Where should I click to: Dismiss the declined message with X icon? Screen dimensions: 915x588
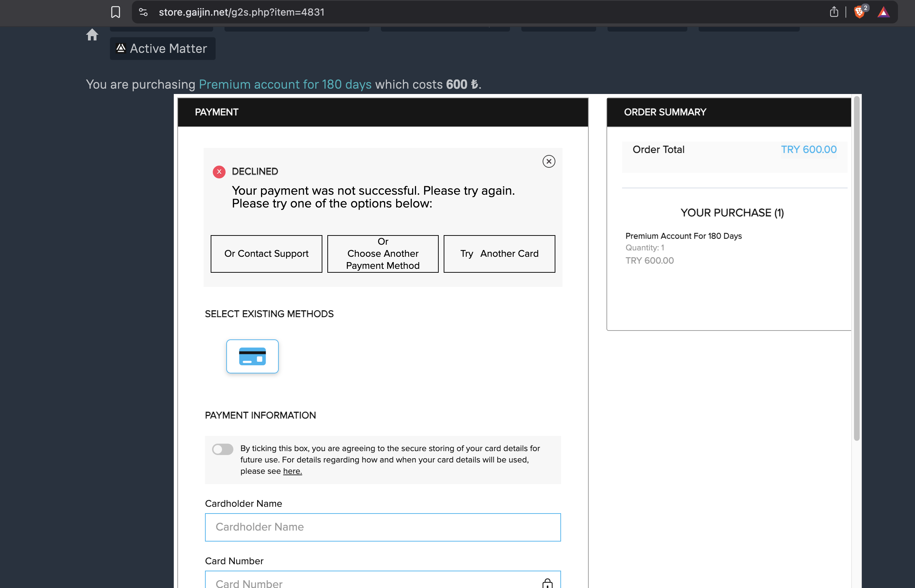coord(549,161)
